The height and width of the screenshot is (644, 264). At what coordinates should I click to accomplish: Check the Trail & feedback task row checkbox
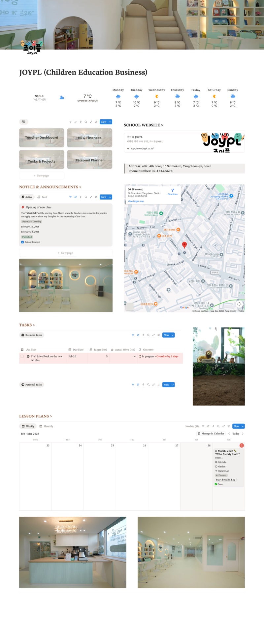(x=22, y=356)
